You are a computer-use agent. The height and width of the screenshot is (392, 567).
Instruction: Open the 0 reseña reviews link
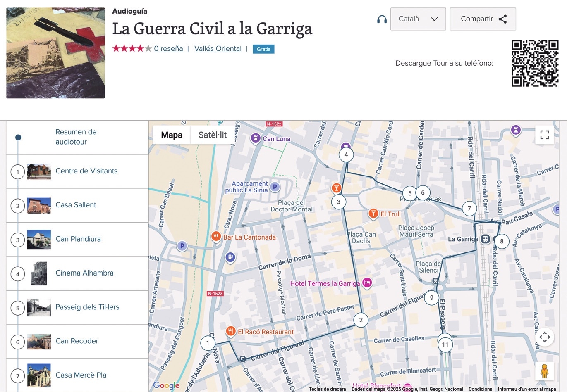tap(168, 49)
